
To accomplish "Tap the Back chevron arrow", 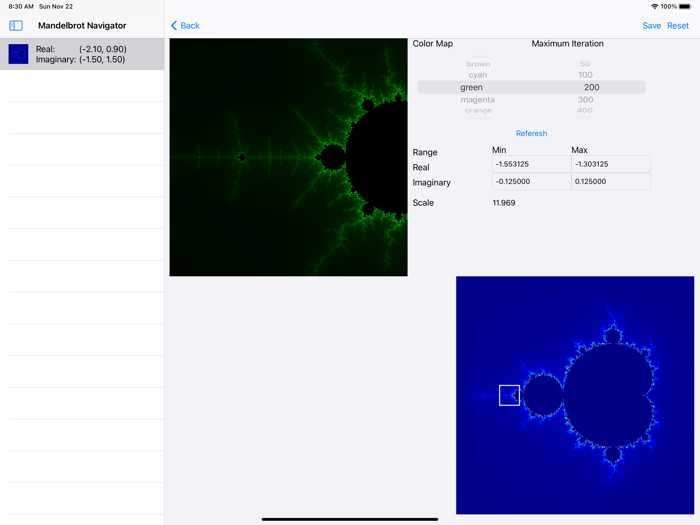I will pos(174,25).
